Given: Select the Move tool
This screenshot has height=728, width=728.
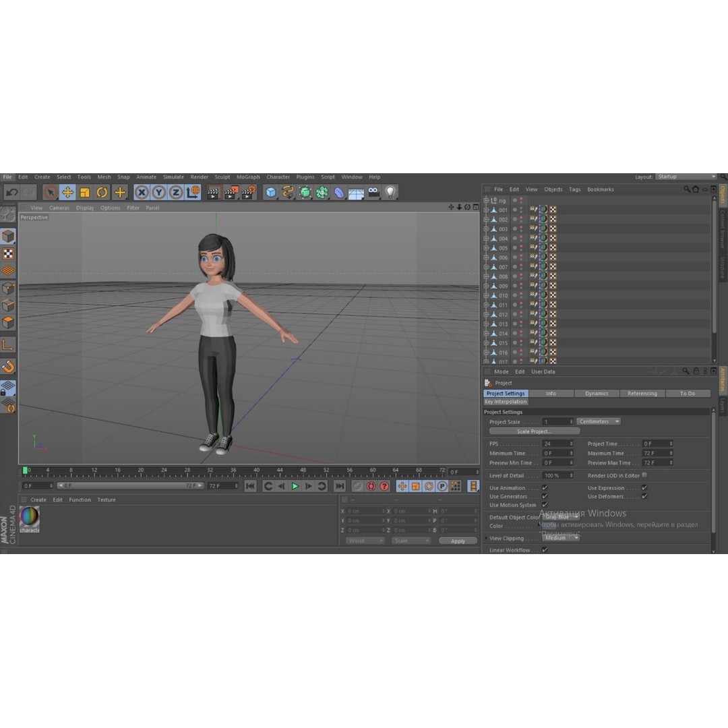Looking at the screenshot, I should pyautogui.click(x=67, y=192).
